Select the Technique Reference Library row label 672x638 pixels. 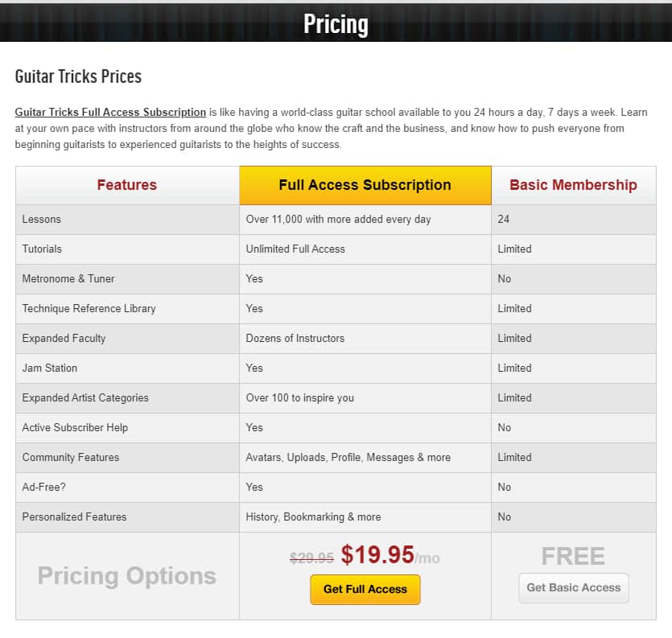[x=89, y=308]
